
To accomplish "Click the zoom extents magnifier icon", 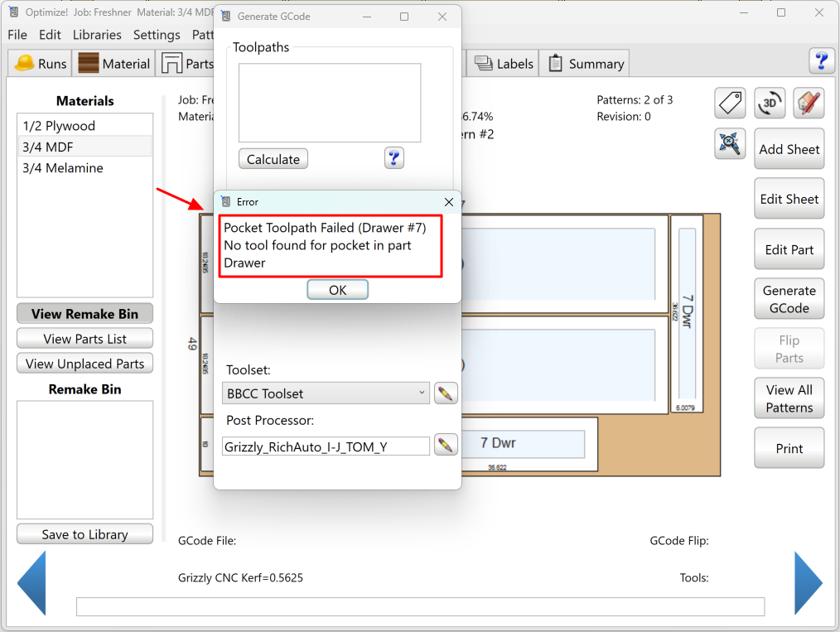I will (730, 143).
